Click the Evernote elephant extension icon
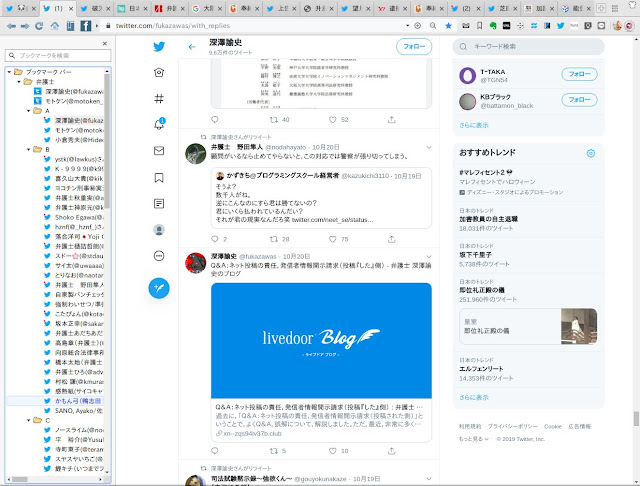The image size is (640, 486). [493, 26]
